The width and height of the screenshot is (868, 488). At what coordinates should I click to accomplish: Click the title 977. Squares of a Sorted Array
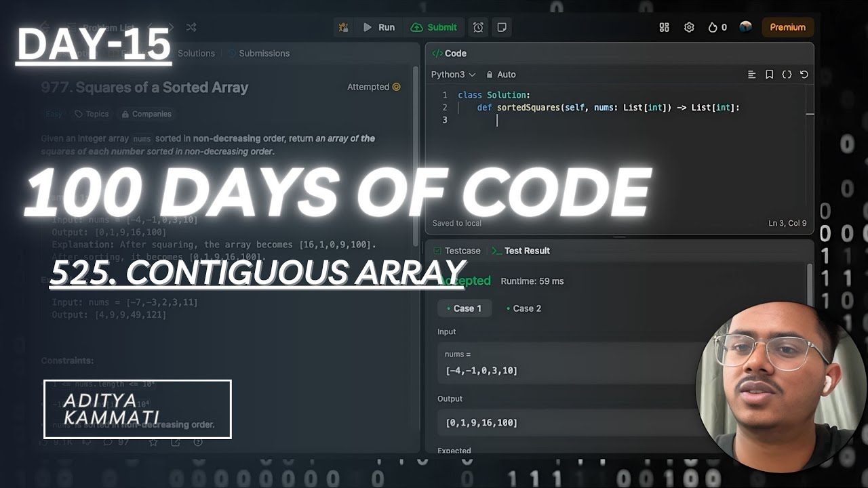(144, 87)
